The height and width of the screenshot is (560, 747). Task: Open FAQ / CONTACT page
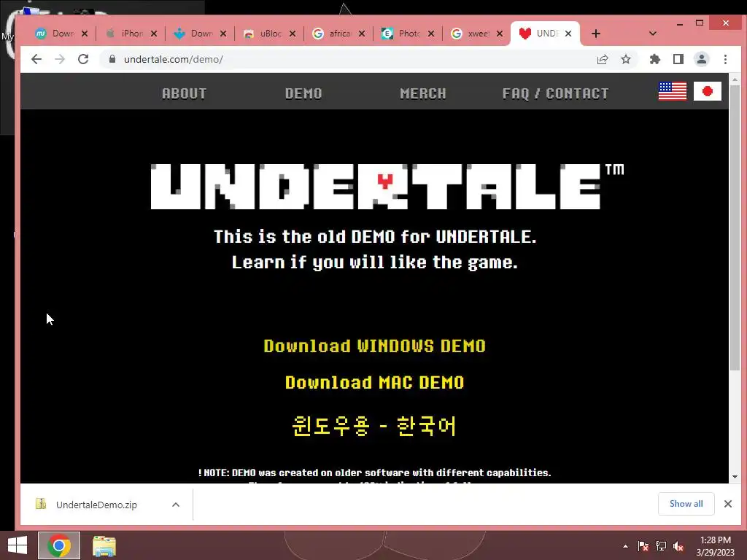(555, 93)
